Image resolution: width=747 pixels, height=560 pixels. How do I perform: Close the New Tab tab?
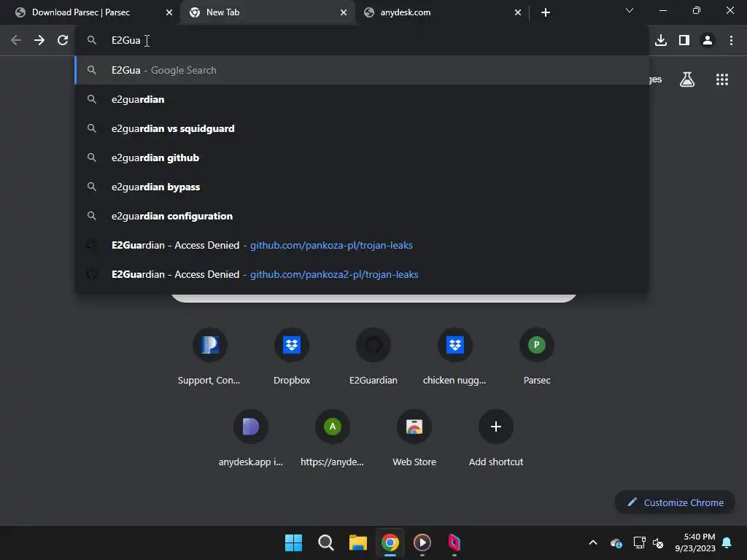[344, 13]
